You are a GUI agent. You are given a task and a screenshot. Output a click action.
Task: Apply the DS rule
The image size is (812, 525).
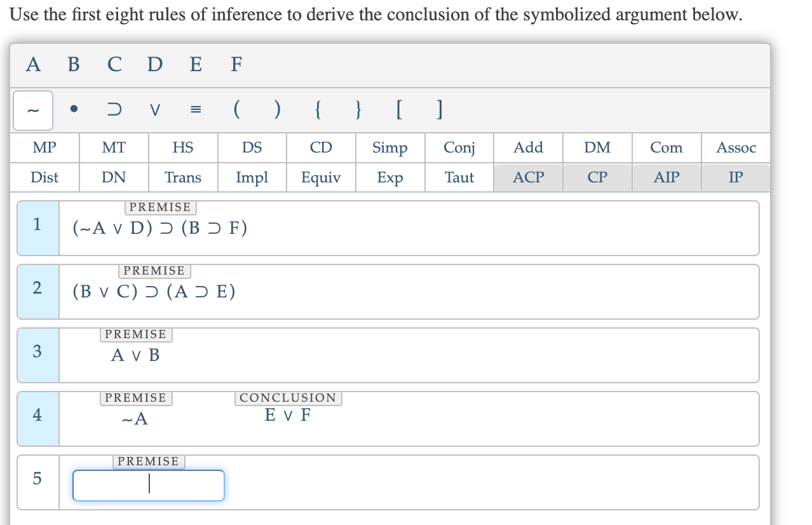click(x=252, y=147)
